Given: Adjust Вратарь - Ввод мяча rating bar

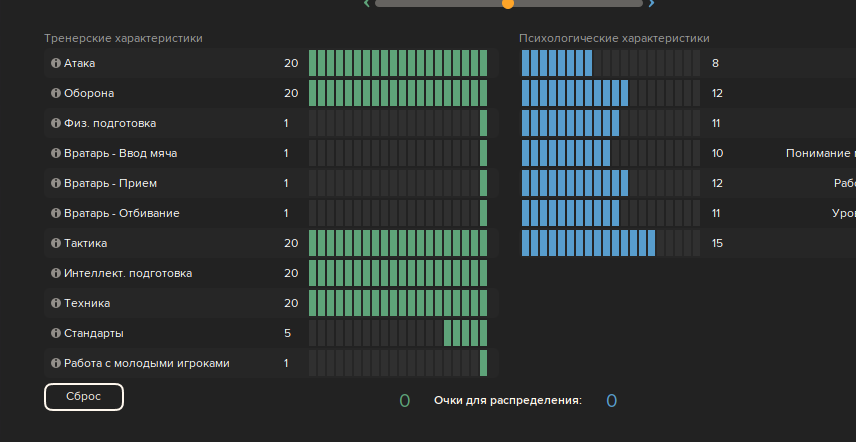Looking at the screenshot, I should tap(398, 153).
